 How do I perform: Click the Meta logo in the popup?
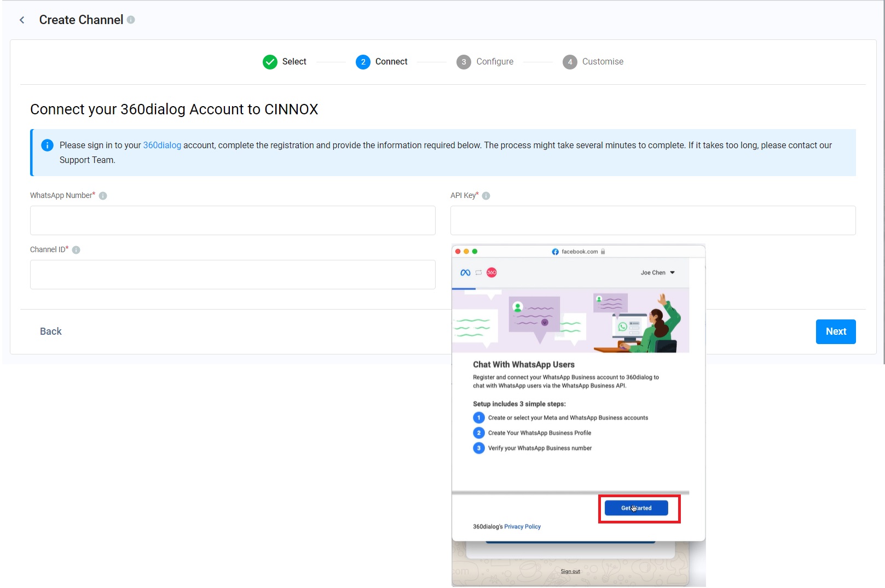point(465,272)
